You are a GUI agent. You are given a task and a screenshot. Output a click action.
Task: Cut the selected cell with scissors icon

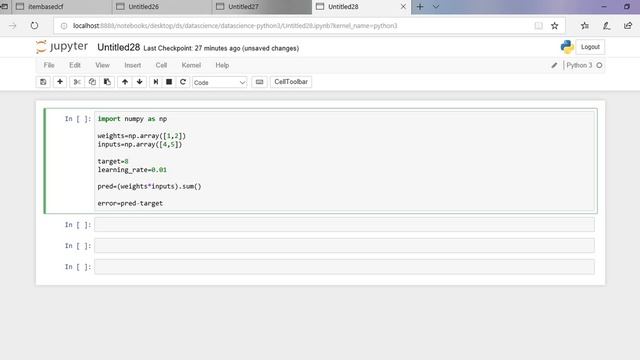77,82
